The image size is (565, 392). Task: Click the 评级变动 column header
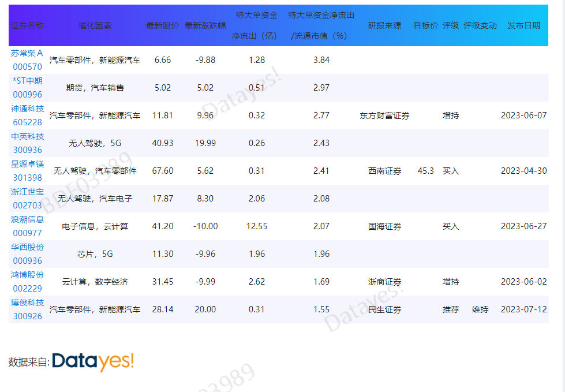tap(480, 25)
